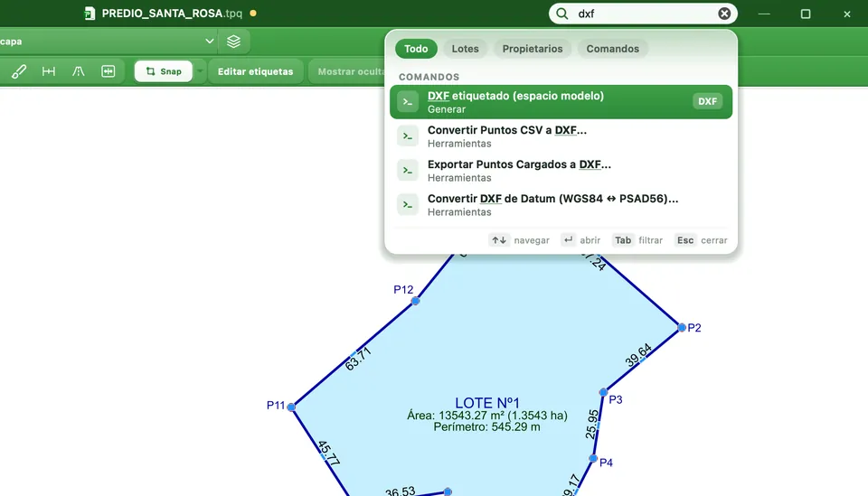Click into the dxf search field
Image resolution: width=868 pixels, height=496 pixels.
pos(645,14)
